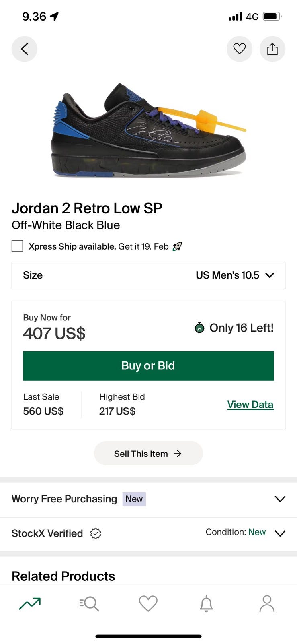Tap the Buy Now price 407 US$

coord(54,333)
